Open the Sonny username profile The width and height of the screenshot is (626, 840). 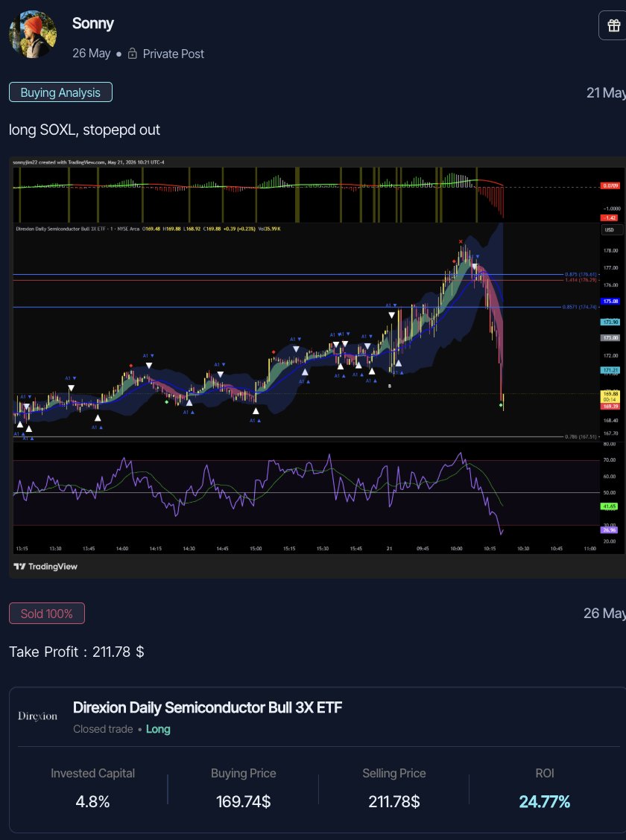tap(92, 24)
